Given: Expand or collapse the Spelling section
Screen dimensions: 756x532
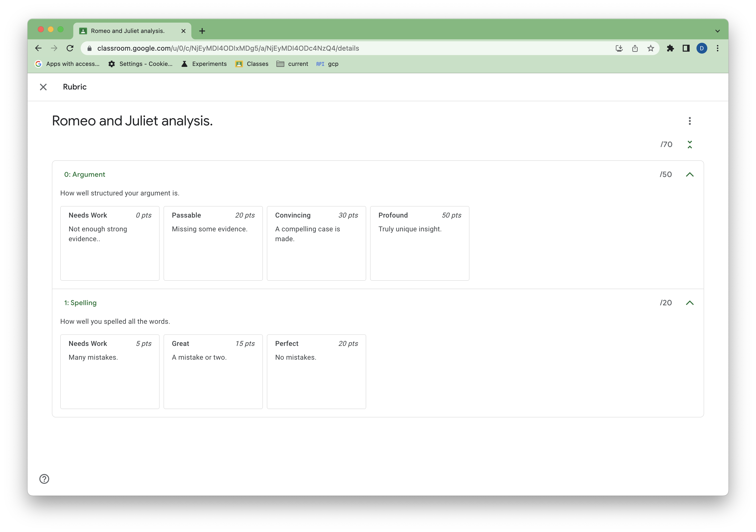Looking at the screenshot, I should point(690,302).
